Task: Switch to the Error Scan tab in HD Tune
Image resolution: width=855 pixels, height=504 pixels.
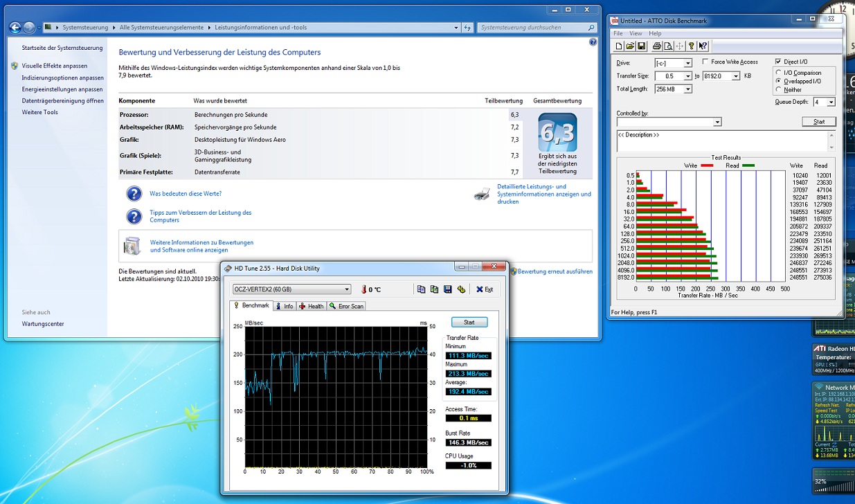Action: 346,306
